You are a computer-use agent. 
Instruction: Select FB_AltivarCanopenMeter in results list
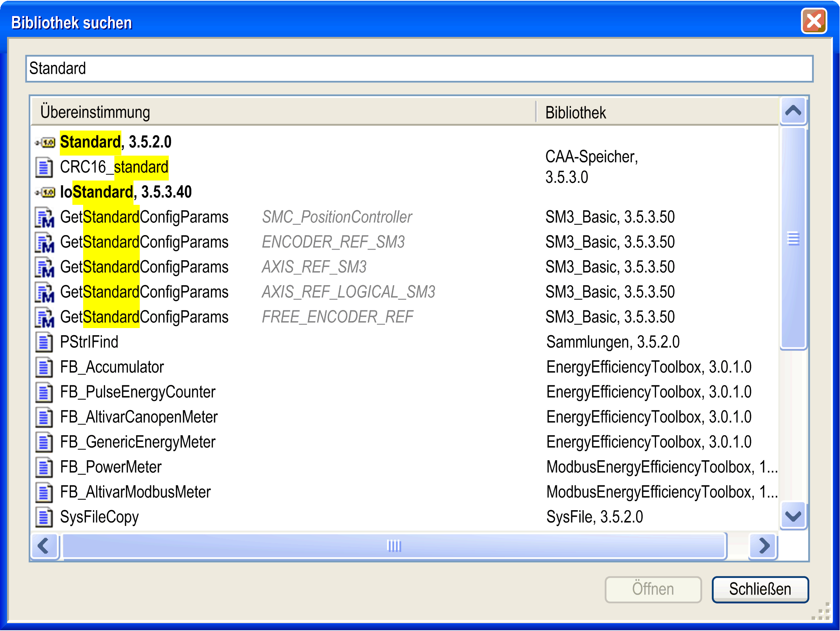tap(138, 417)
